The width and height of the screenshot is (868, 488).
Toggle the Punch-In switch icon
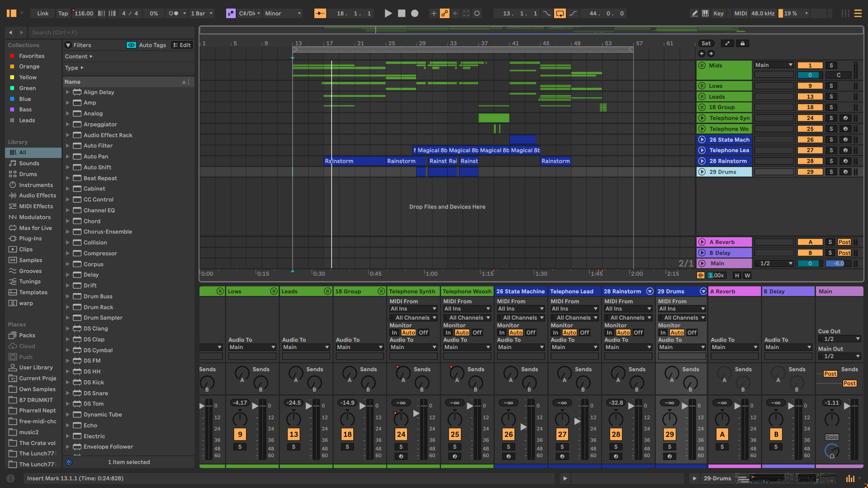(x=547, y=13)
